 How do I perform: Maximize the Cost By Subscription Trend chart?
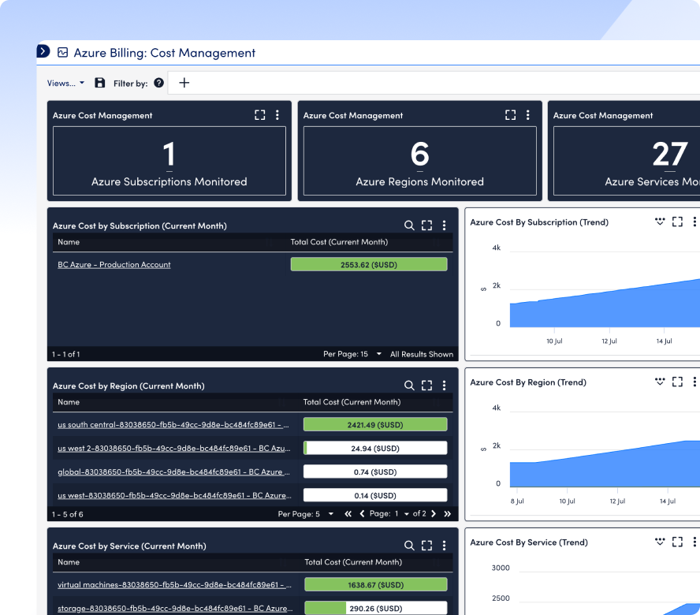click(x=677, y=222)
